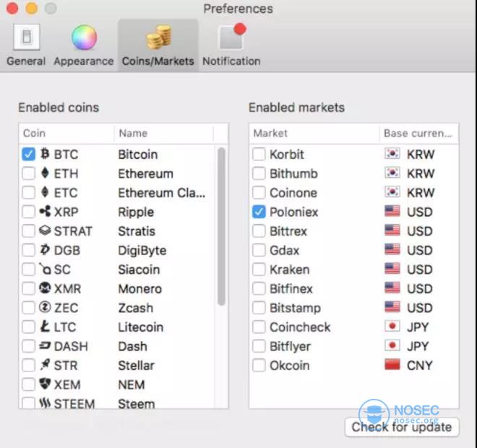Select the Ripple name cell

tap(136, 212)
